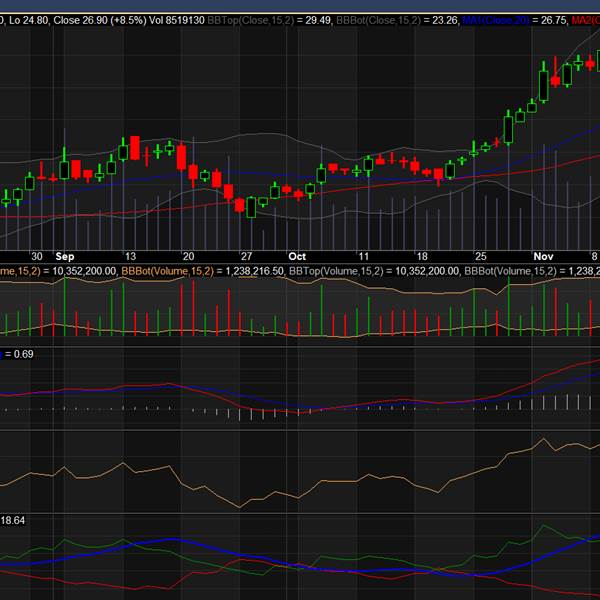Screen dimensions: 600x600
Task: Click the '18' date label on axis
Action: pos(422,256)
